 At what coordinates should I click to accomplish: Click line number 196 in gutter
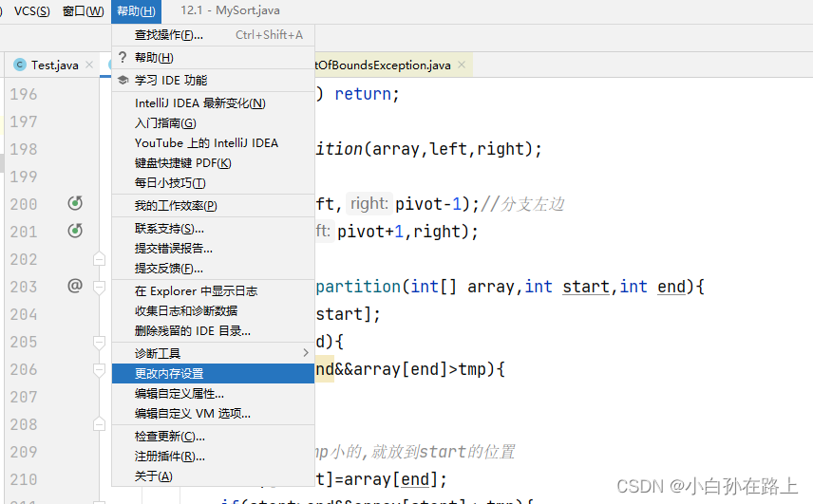tap(24, 94)
